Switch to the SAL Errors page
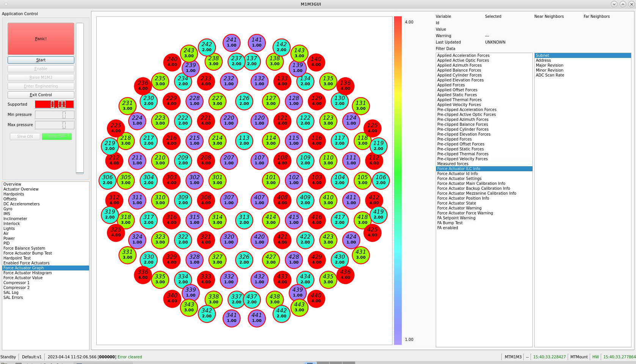Screen dimensions: 636x364 click(x=46, y=297)
